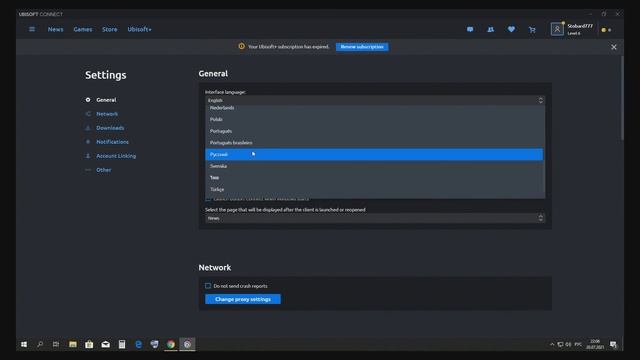This screenshot has height=360, width=640.
Task: Open the friends list icon
Action: pos(491,29)
